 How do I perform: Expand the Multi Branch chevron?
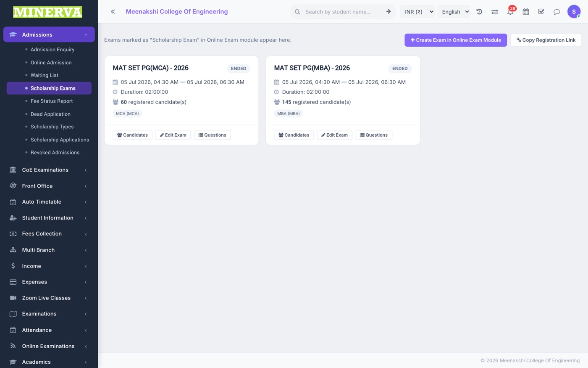(x=86, y=250)
